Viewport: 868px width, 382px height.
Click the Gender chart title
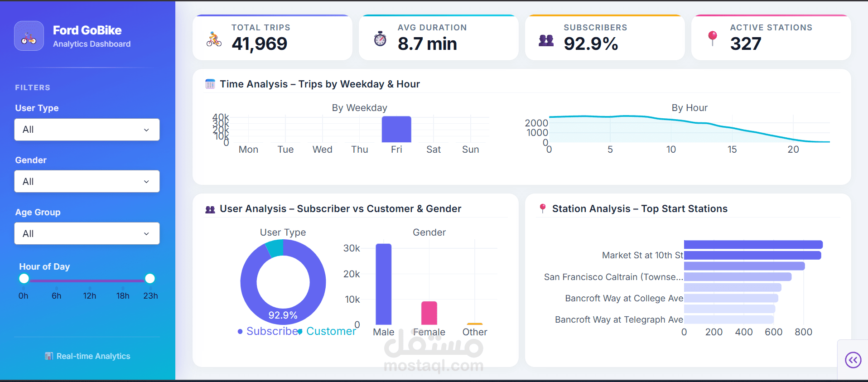coord(429,232)
